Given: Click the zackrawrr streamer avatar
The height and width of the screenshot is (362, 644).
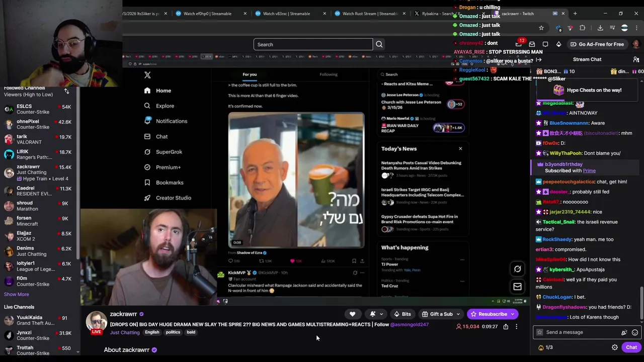Looking at the screenshot, I should [96, 322].
